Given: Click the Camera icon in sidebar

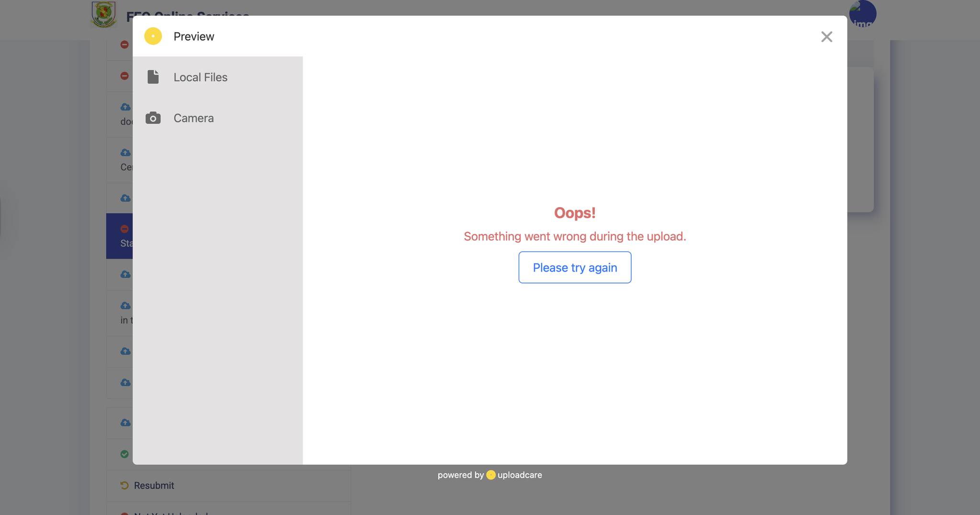Looking at the screenshot, I should (153, 118).
